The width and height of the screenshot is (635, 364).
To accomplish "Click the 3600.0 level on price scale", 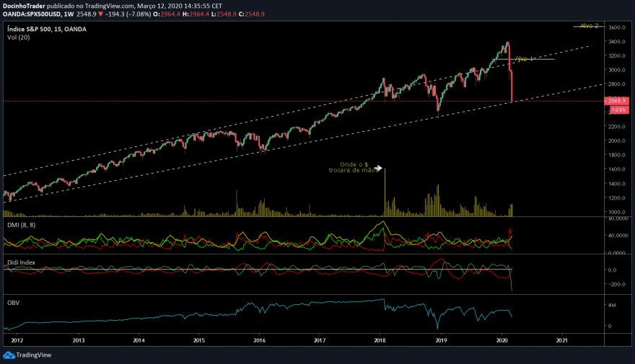I will point(617,27).
